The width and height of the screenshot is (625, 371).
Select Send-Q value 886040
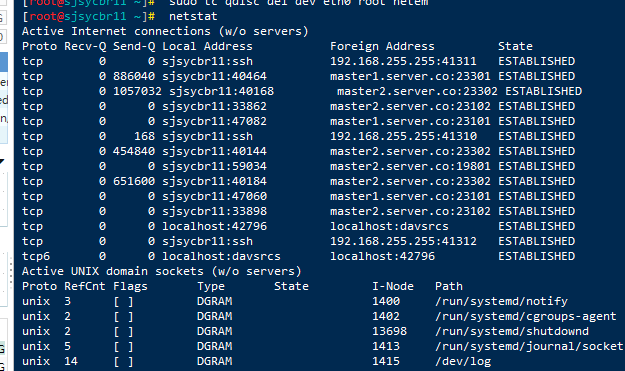click(x=134, y=76)
